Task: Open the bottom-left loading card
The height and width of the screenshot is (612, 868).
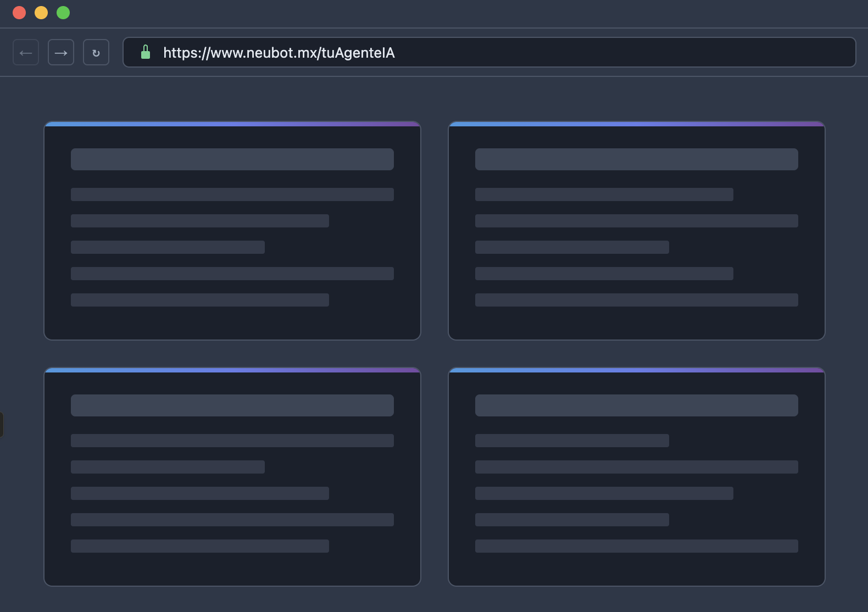Action: (232, 569)
